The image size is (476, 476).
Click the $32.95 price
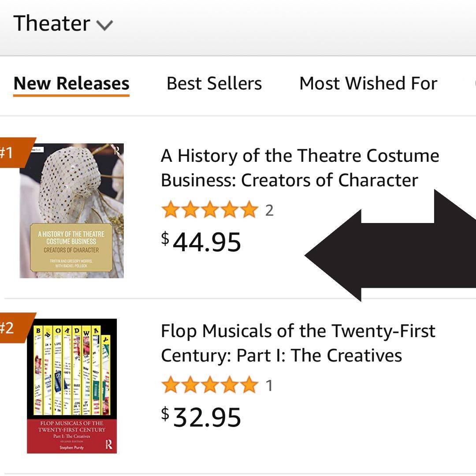pyautogui.click(x=201, y=417)
